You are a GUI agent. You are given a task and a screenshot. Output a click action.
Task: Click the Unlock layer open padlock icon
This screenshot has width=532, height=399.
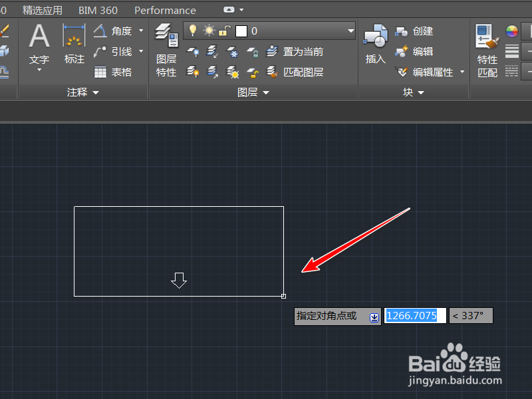coord(253,72)
